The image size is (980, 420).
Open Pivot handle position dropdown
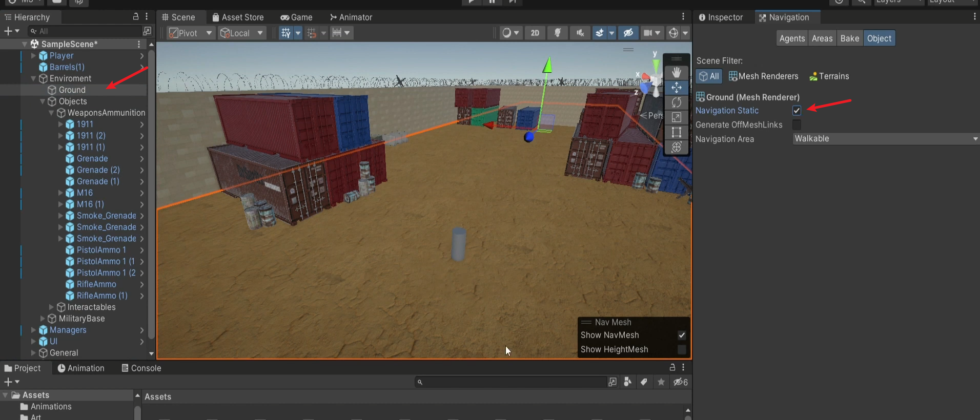191,33
